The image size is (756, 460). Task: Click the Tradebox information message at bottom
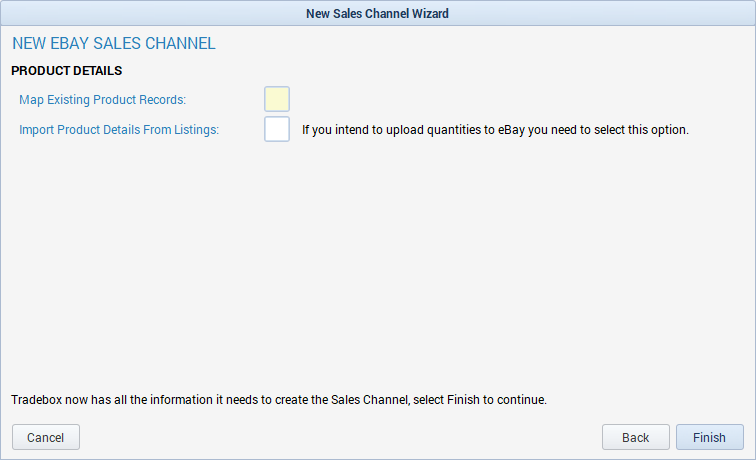pos(279,400)
